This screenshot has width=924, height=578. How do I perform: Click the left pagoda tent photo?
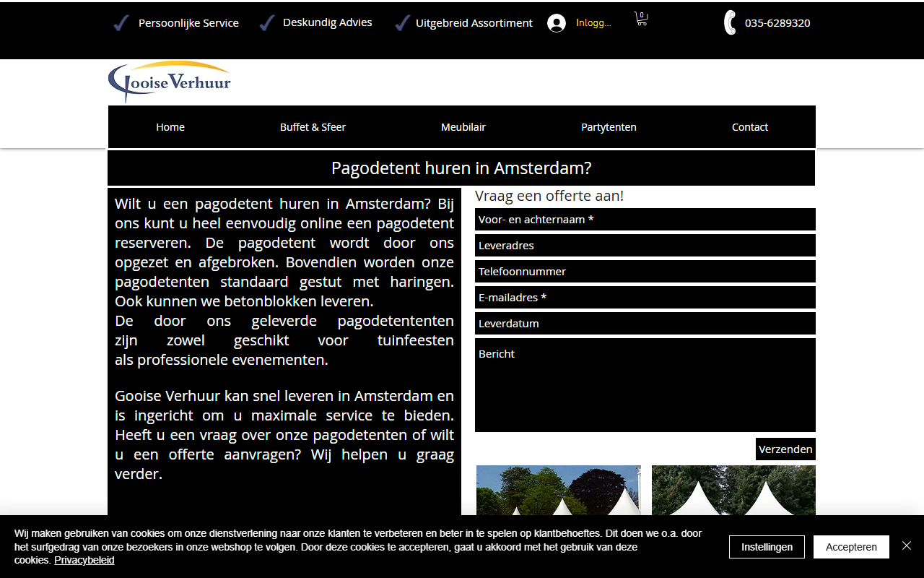(559, 490)
